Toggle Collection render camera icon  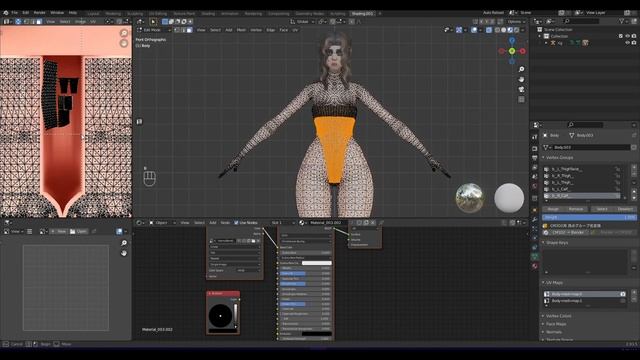tap(634, 36)
